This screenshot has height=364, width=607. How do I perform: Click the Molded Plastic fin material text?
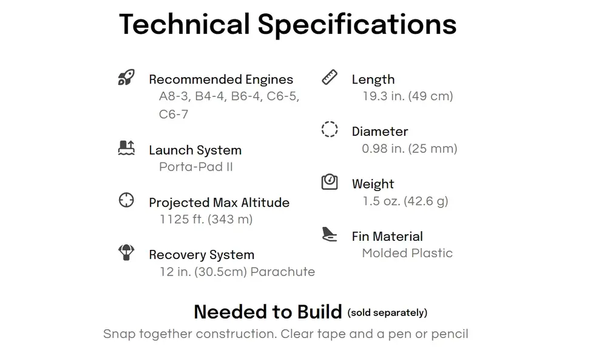pos(407,253)
